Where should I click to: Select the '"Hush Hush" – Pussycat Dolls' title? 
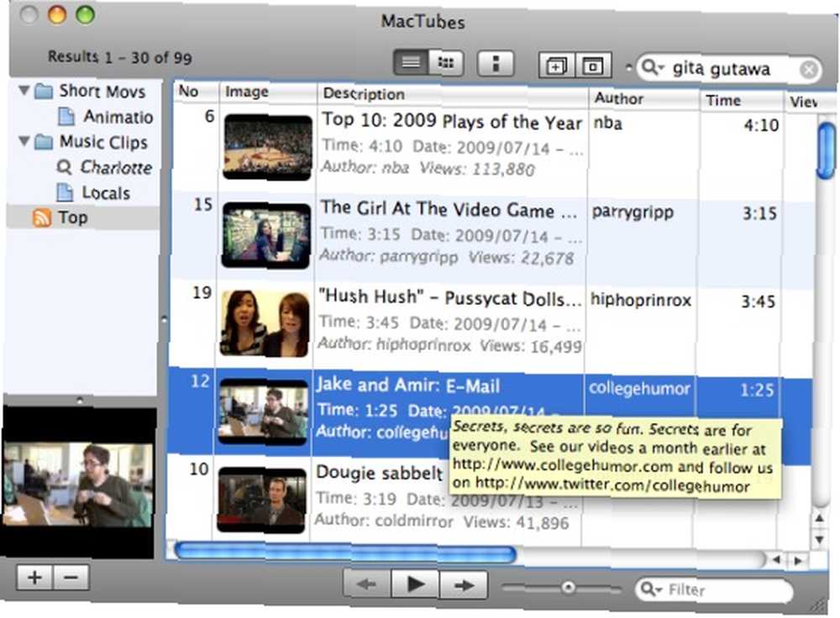[449, 298]
